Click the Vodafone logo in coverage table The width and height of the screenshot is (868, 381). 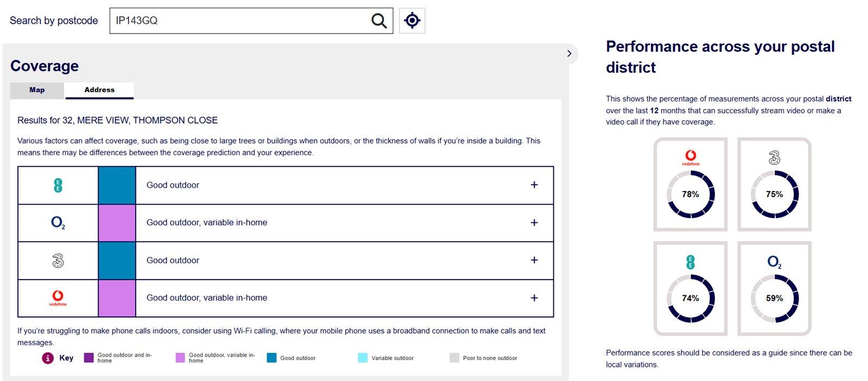pyautogui.click(x=58, y=298)
